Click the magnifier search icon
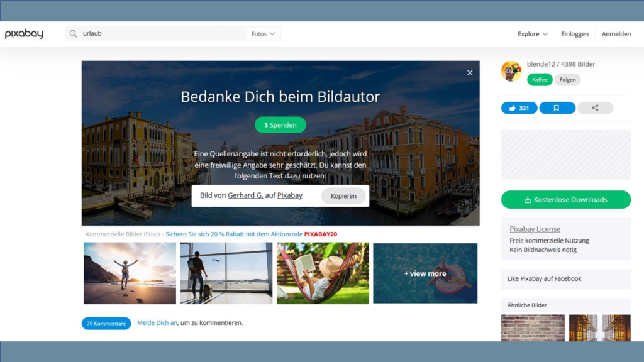Viewport: 644px width, 362px height. (74, 34)
